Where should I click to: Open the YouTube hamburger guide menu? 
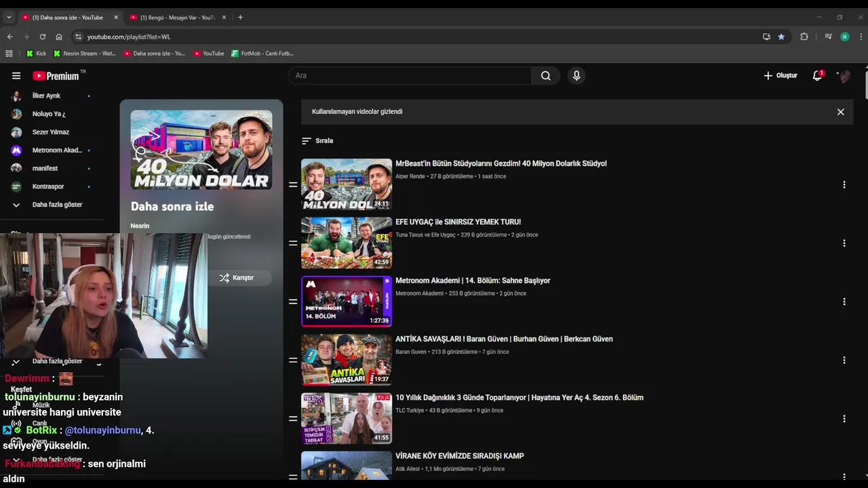(16, 76)
